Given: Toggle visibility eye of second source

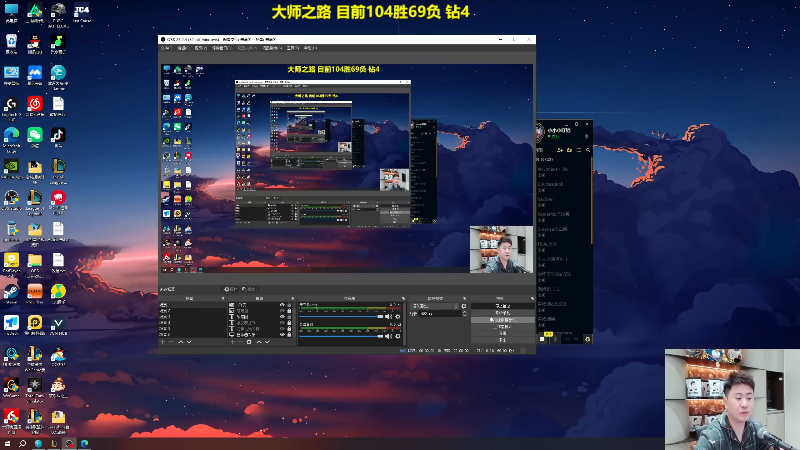Looking at the screenshot, I should click(282, 311).
